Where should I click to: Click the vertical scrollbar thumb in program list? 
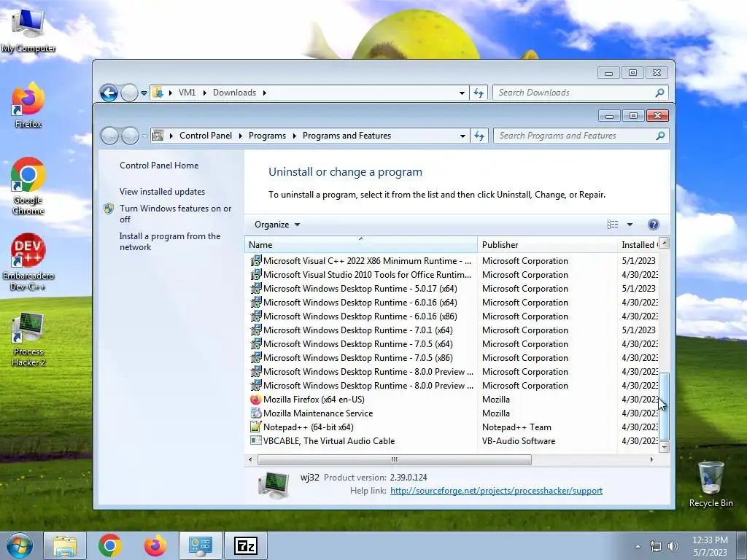point(664,406)
